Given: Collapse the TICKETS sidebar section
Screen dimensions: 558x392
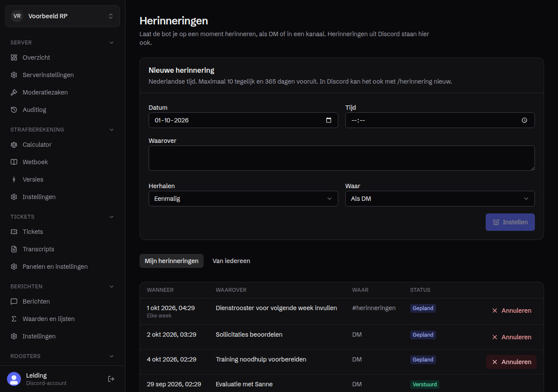Looking at the screenshot, I should [112, 217].
